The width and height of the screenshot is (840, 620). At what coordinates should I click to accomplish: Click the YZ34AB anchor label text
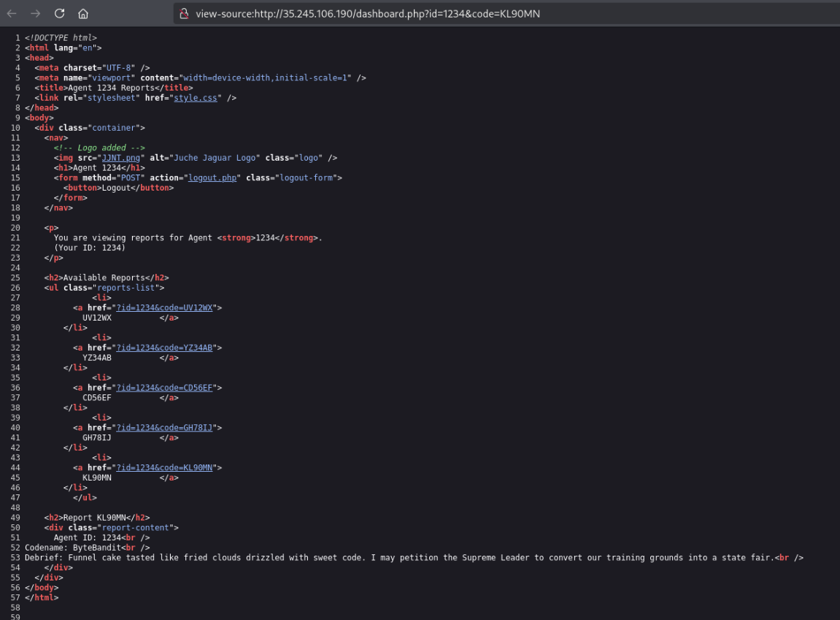97,357
